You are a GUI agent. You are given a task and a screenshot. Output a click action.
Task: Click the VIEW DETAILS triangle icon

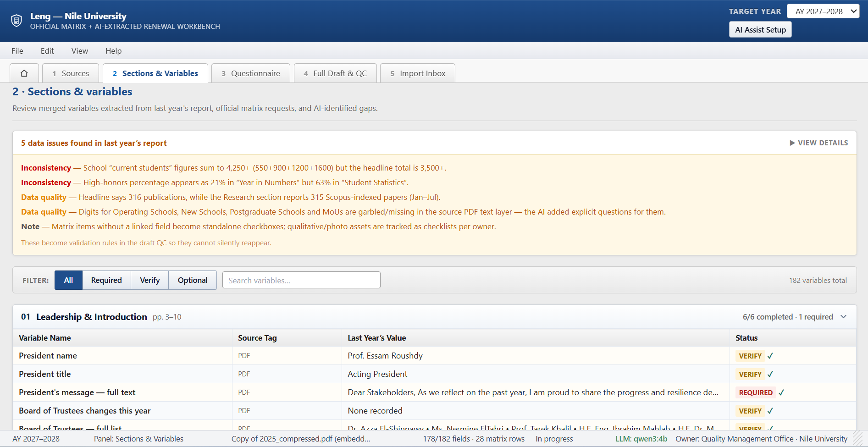(792, 143)
